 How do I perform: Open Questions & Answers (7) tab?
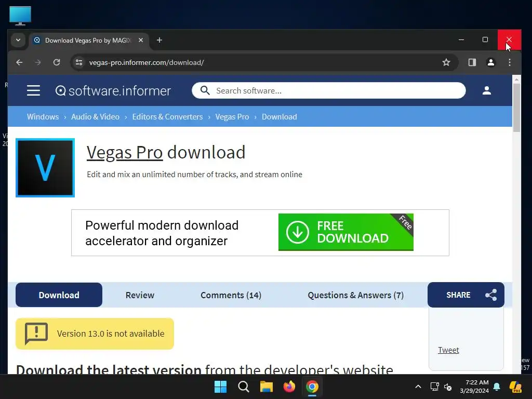pyautogui.click(x=355, y=295)
